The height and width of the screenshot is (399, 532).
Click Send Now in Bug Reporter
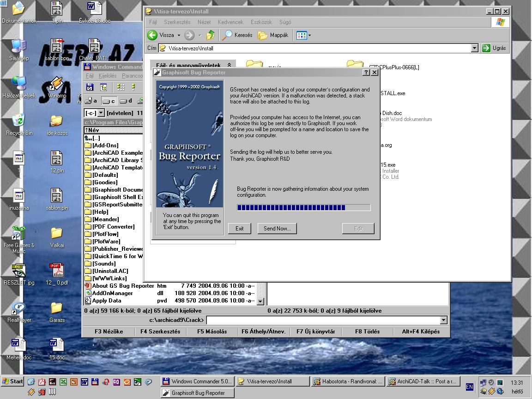(x=277, y=228)
